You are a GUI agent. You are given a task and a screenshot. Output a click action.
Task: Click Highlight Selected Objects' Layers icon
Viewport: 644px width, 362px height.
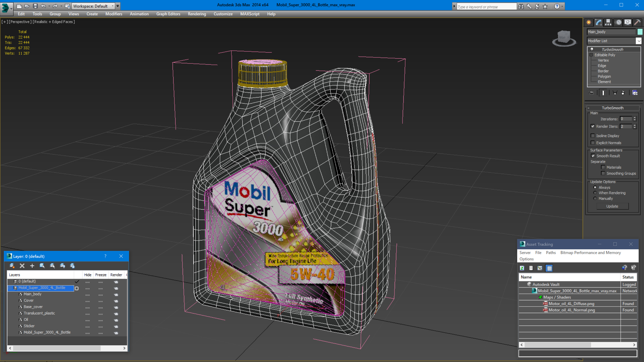point(52,266)
